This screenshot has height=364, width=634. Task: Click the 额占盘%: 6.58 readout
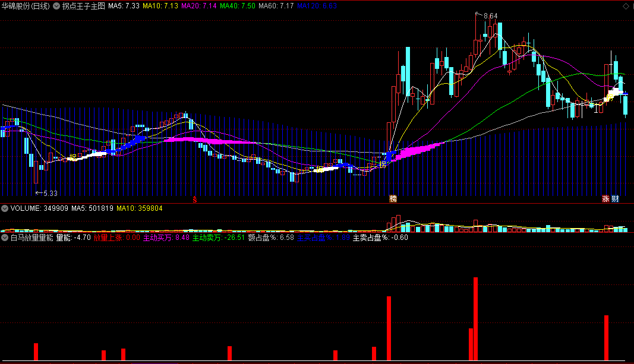(271, 238)
